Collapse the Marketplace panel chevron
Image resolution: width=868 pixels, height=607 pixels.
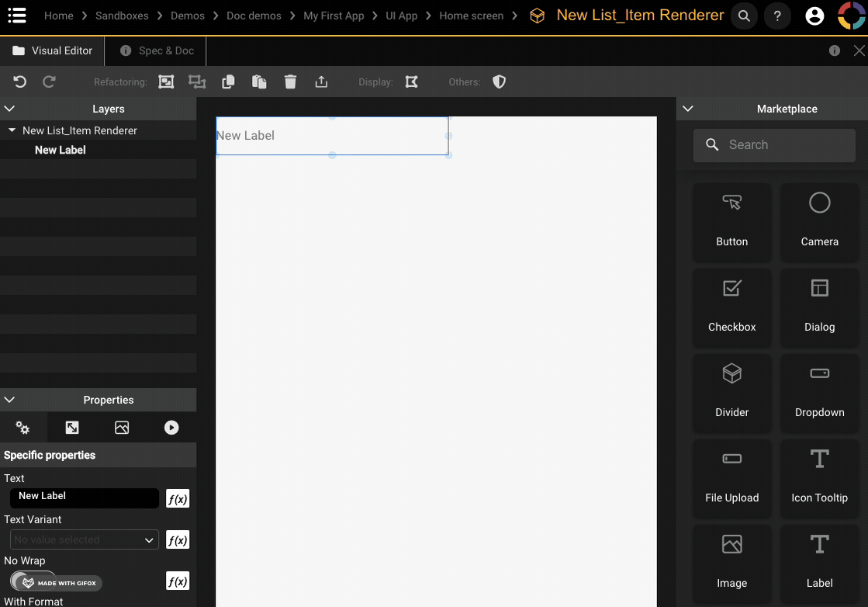tap(687, 109)
